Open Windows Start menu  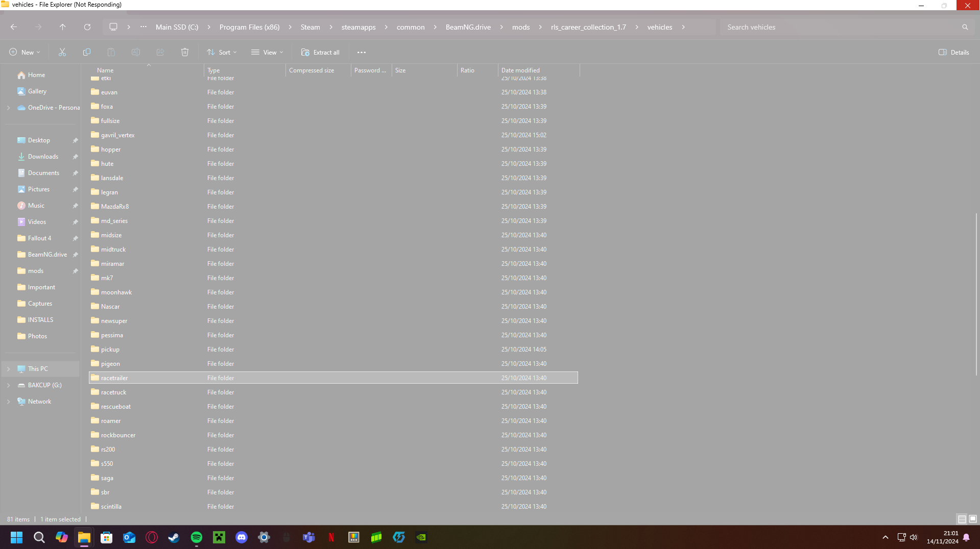(x=17, y=537)
